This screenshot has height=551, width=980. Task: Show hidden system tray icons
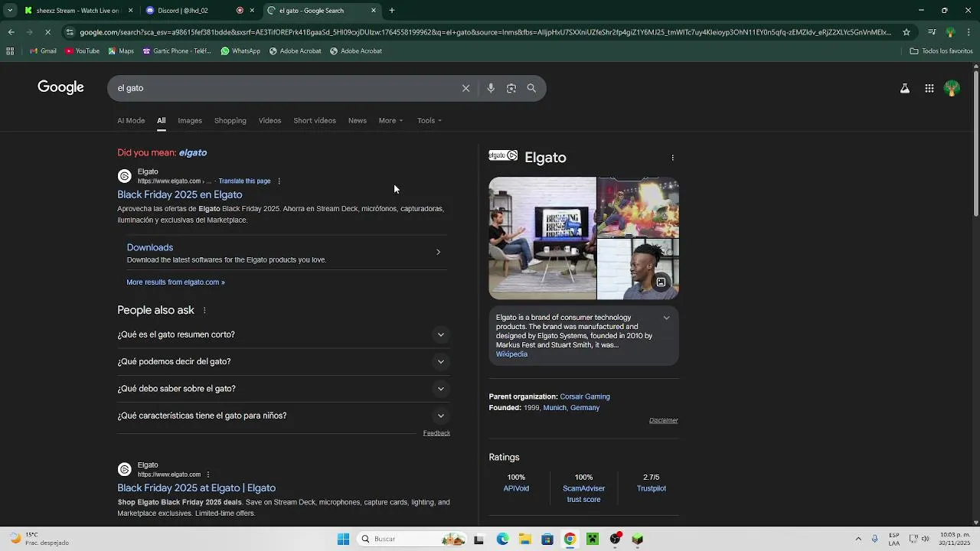858,539
